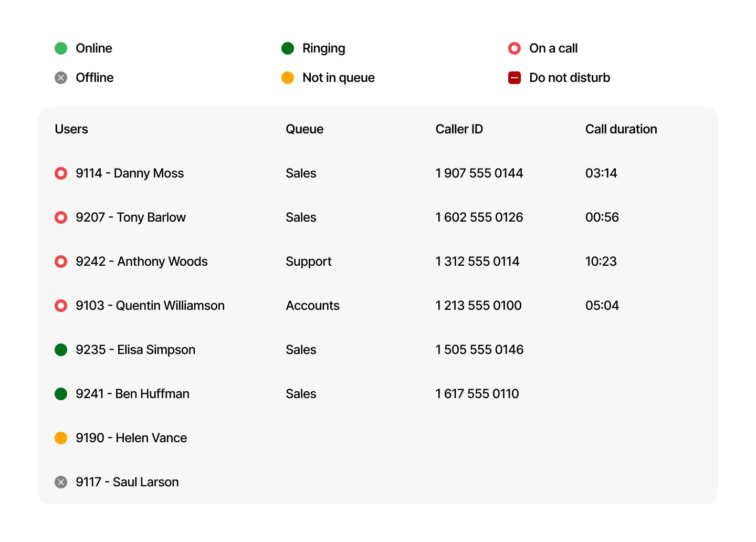Click the 05:04 call duration
This screenshot has width=756, height=542.
(602, 306)
